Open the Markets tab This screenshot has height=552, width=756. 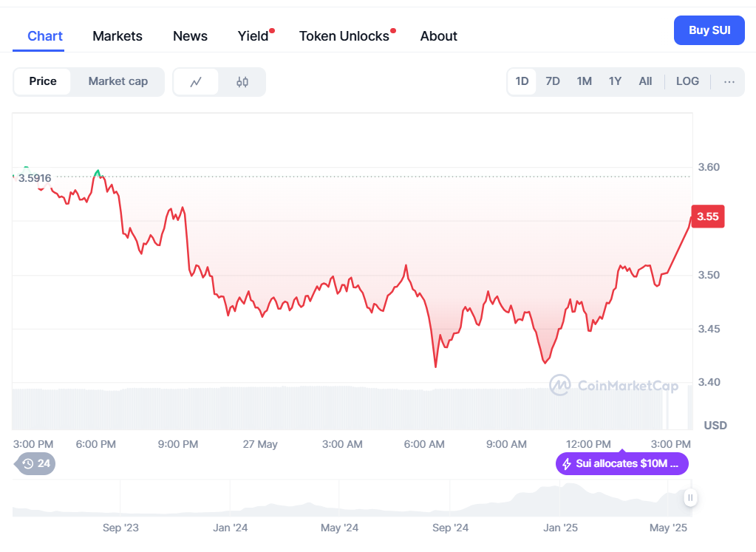coord(118,36)
